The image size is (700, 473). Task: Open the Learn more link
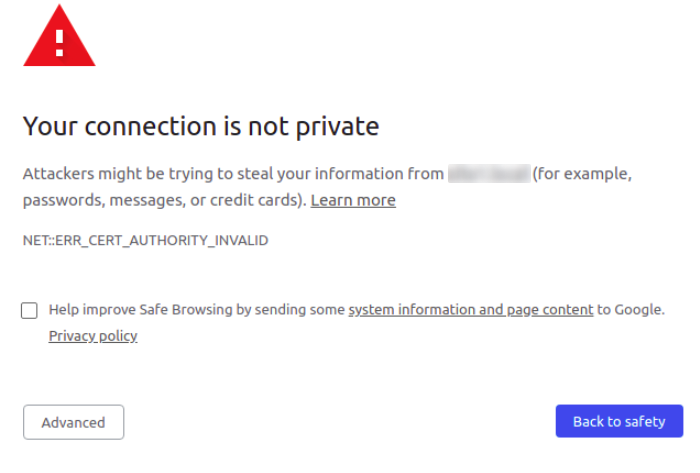point(353,200)
